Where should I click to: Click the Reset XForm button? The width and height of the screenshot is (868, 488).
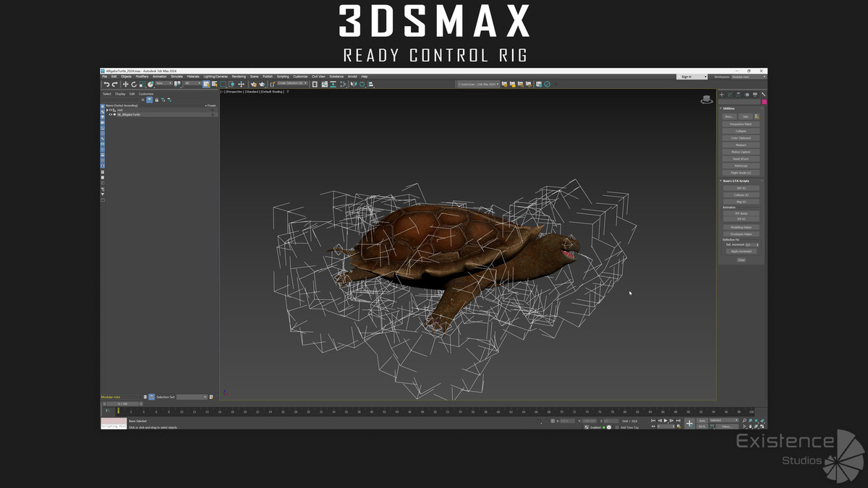(x=741, y=158)
